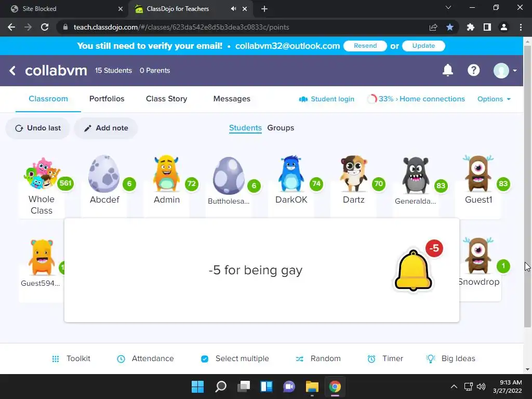Select the Guest1 one-eyed monster
This screenshot has height=399, width=532.
[x=478, y=174]
